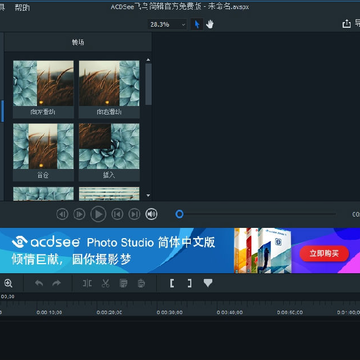
Task: Click the copy icon in the timeline toolbar
Action: point(123,283)
